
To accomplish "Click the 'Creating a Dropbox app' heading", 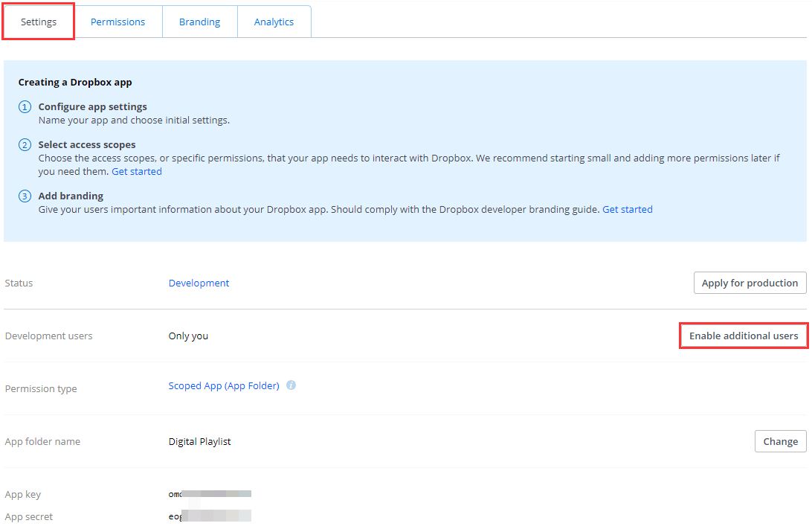I will 75,83.
